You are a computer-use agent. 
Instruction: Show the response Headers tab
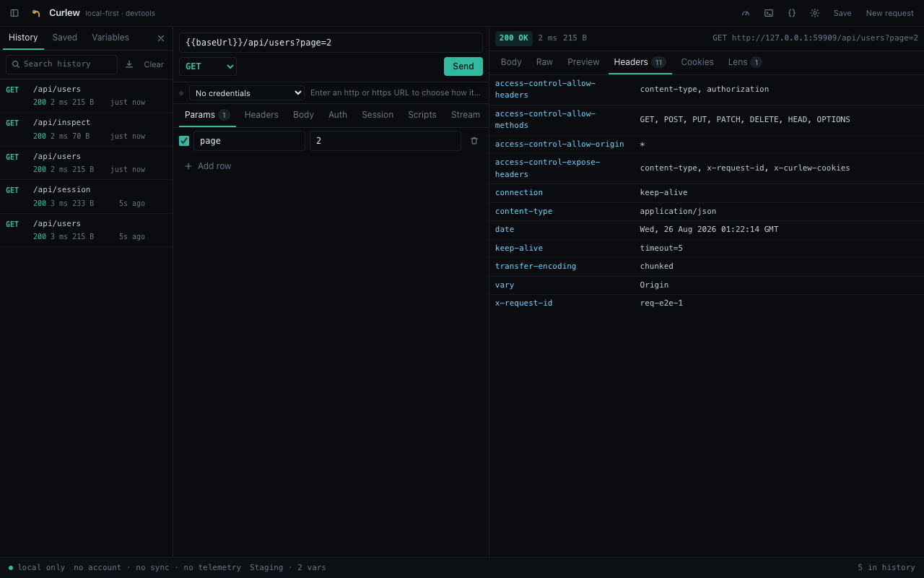pyautogui.click(x=640, y=62)
